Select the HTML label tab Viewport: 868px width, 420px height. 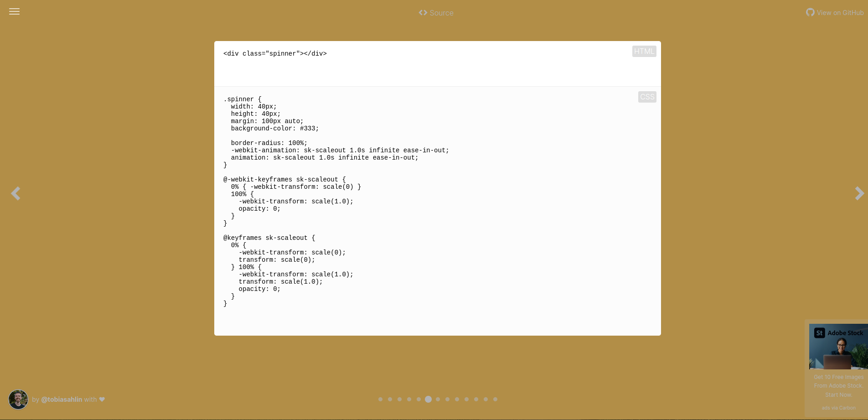click(644, 51)
